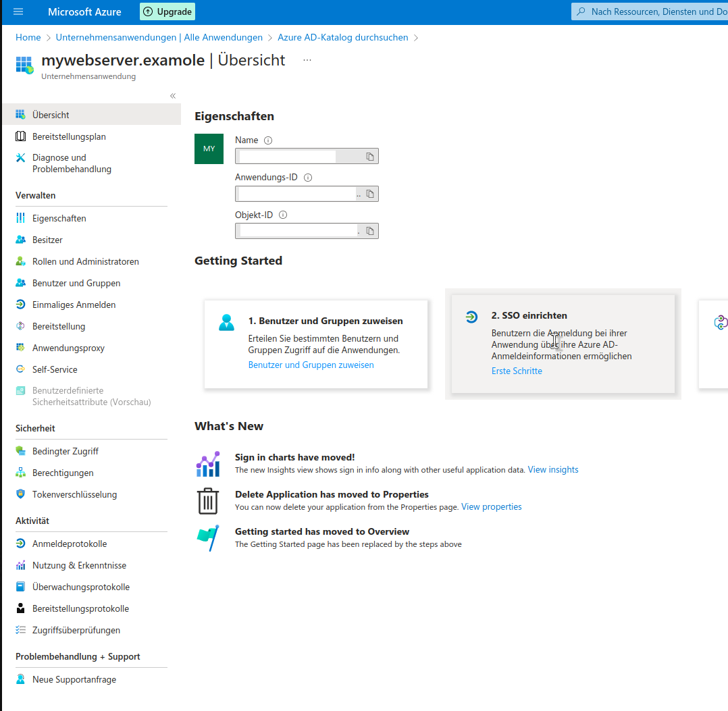Click the Benutzer und Gruppen icon
728x711 pixels.
coord(20,283)
